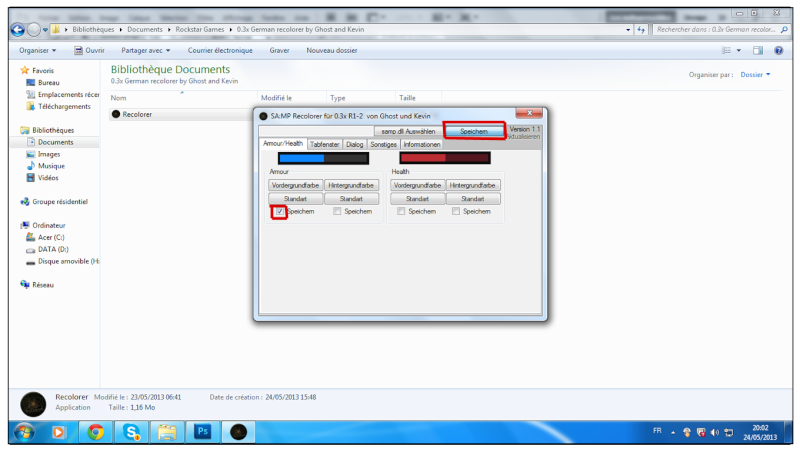The height and width of the screenshot is (452, 800).
Task: Switch to the Tabfenster tab
Action: [x=324, y=145]
